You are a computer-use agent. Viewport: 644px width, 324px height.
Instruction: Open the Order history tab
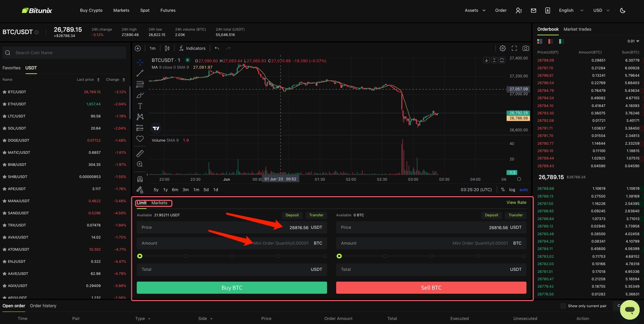tap(43, 306)
